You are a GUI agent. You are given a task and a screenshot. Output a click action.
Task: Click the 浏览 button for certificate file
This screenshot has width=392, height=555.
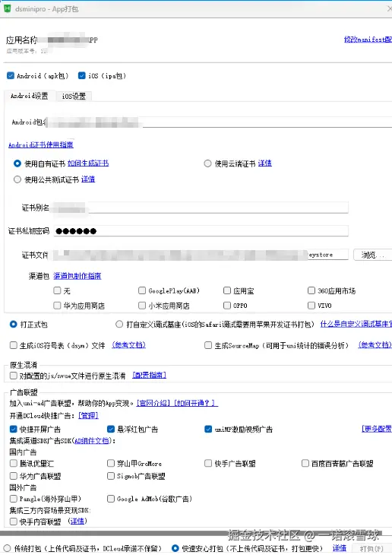[x=372, y=255]
